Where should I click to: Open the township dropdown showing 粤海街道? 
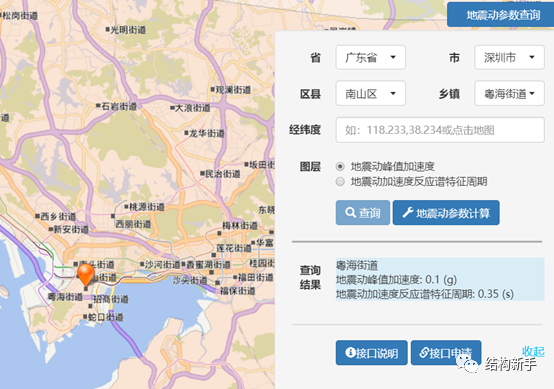[509, 93]
